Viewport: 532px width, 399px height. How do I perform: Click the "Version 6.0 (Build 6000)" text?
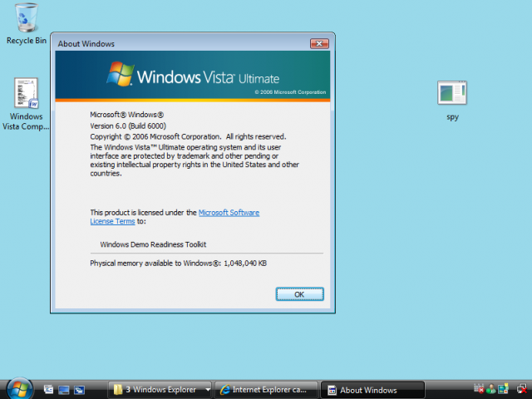click(x=128, y=126)
